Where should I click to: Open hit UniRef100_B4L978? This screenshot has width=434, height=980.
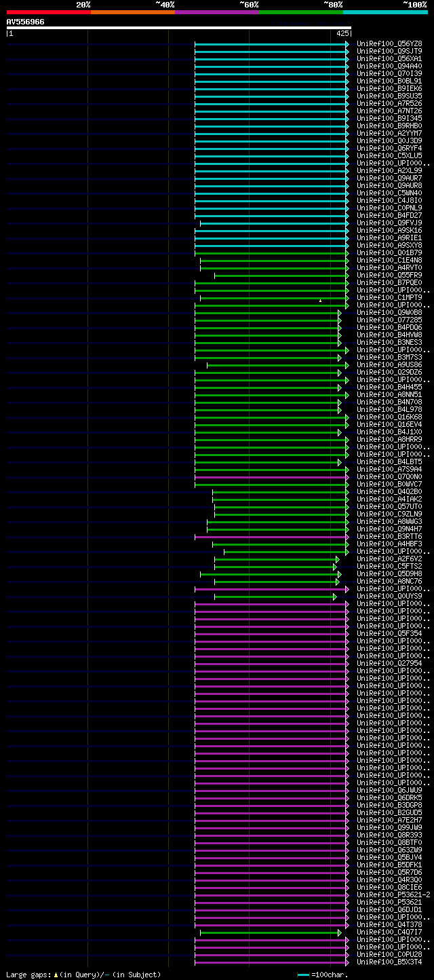pos(389,409)
